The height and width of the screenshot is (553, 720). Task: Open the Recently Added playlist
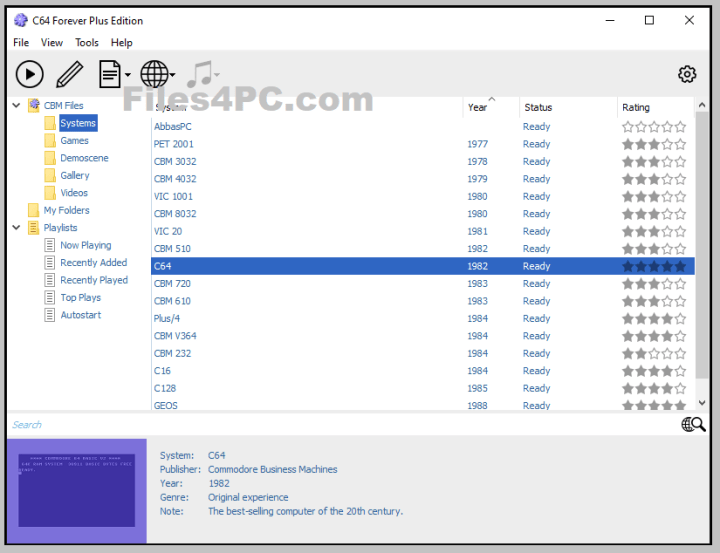pyautogui.click(x=94, y=263)
